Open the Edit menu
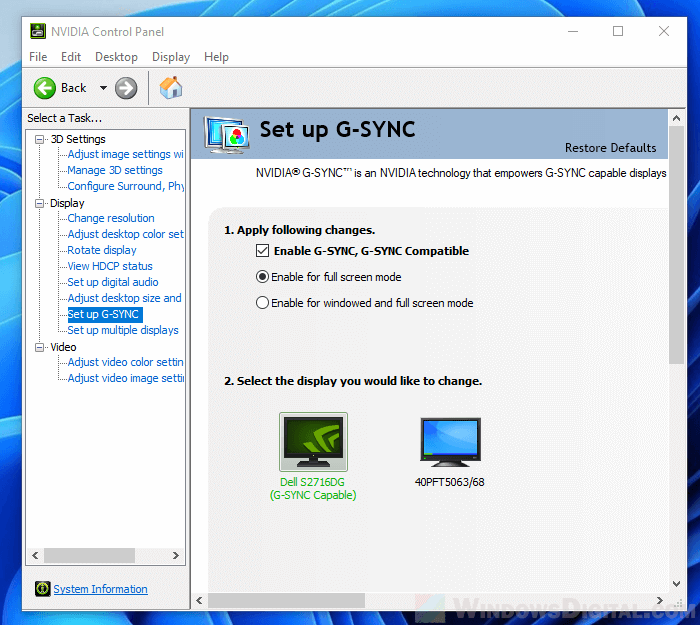This screenshot has height=625, width=700. pos(71,57)
